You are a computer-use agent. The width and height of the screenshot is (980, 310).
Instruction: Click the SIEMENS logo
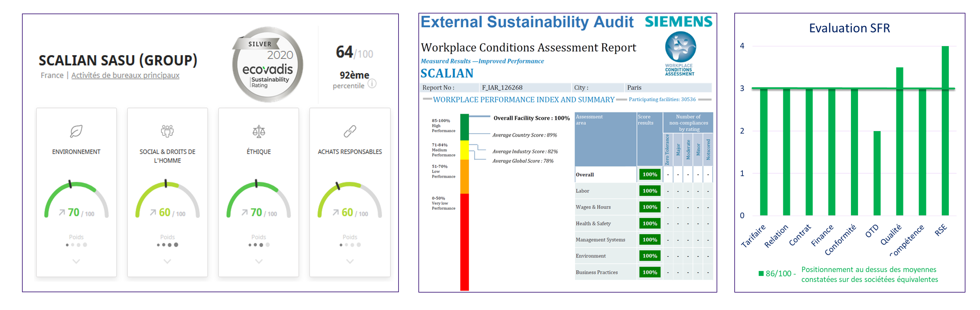(x=678, y=22)
